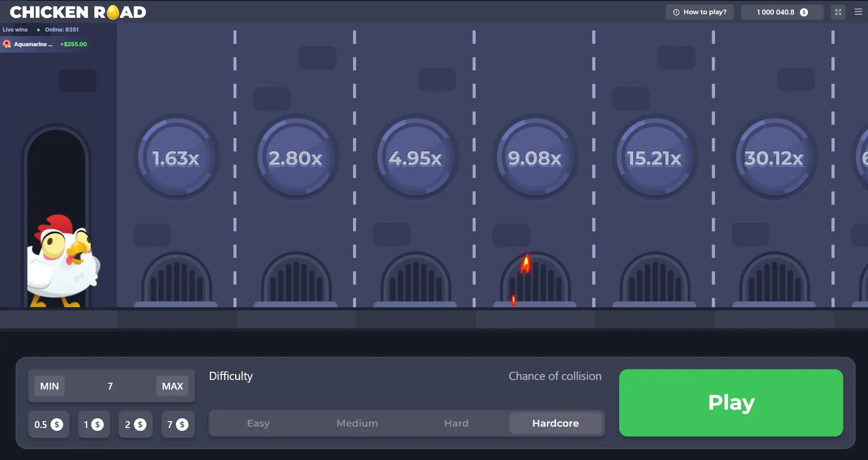The height and width of the screenshot is (460, 868).
Task: Select Hard difficulty
Action: pyautogui.click(x=456, y=423)
